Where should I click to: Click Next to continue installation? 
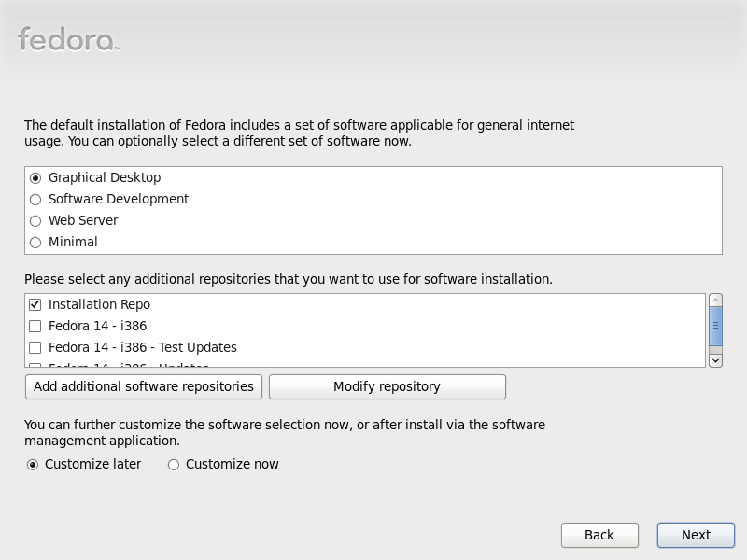(696, 535)
